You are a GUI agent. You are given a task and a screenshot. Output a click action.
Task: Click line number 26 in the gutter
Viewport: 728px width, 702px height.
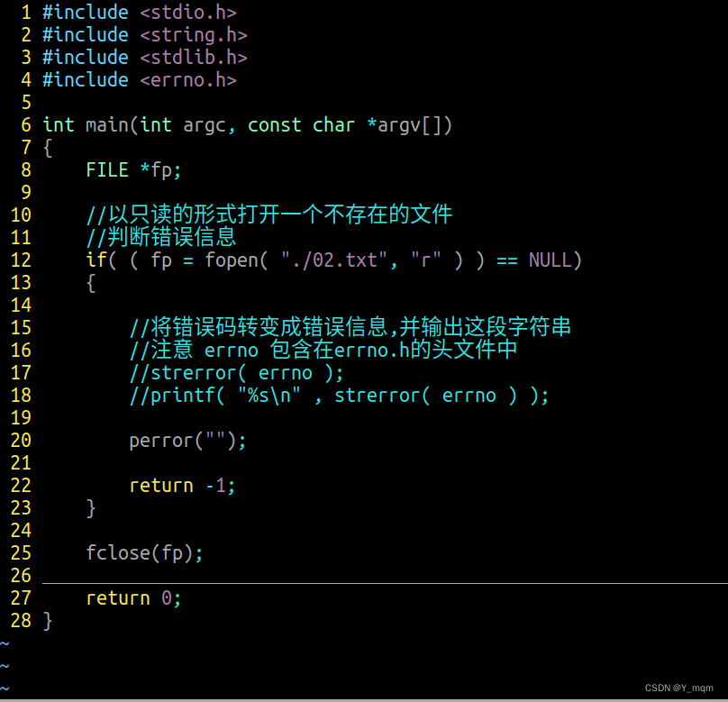pos(21,576)
